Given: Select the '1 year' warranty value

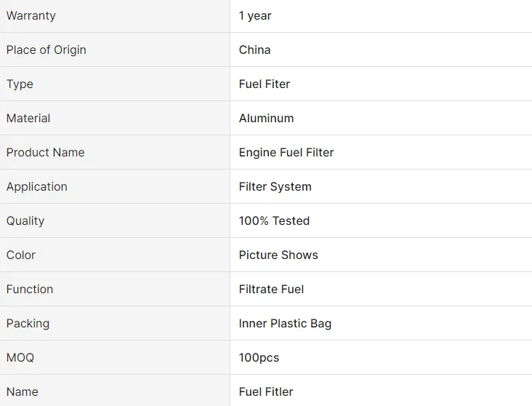Looking at the screenshot, I should [255, 15].
